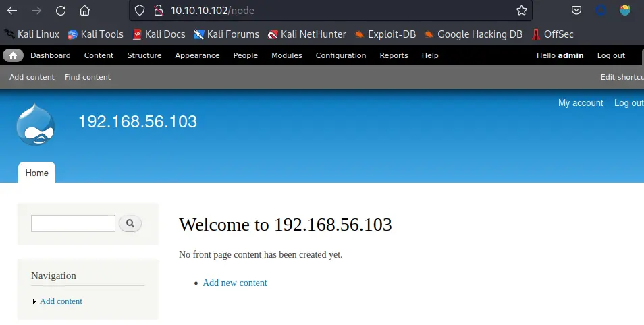Open the Kali Docs bookmark
Image resolution: width=644 pixels, height=325 pixels.
click(x=159, y=34)
